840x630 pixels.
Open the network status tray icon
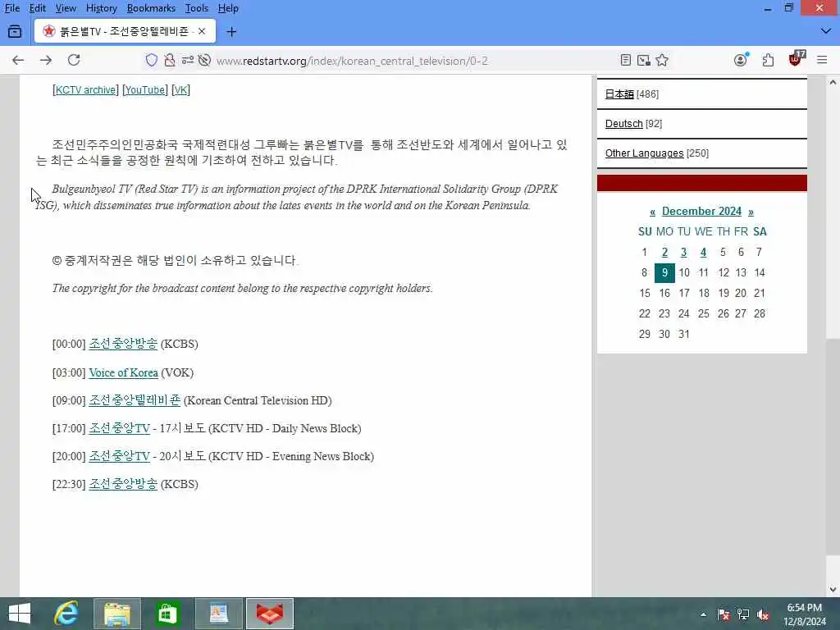point(743,614)
